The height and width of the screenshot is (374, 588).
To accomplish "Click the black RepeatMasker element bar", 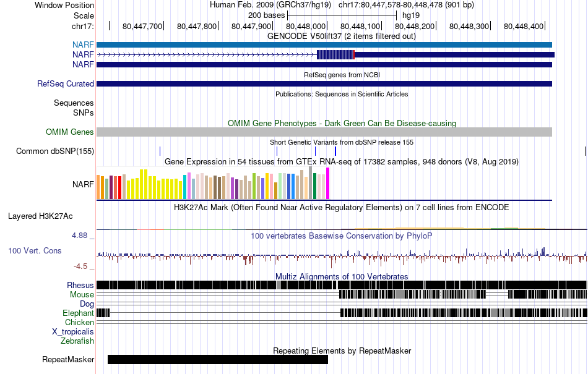I will [218, 359].
